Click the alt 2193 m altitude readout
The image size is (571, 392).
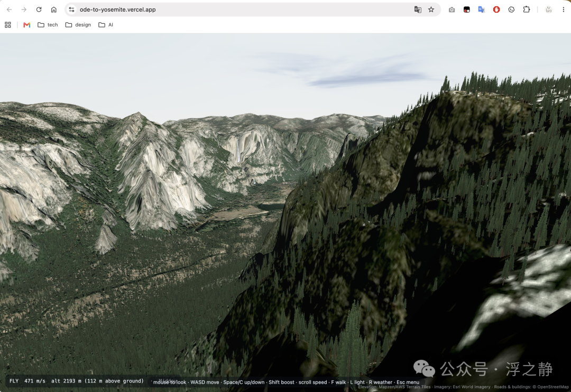tap(66, 381)
